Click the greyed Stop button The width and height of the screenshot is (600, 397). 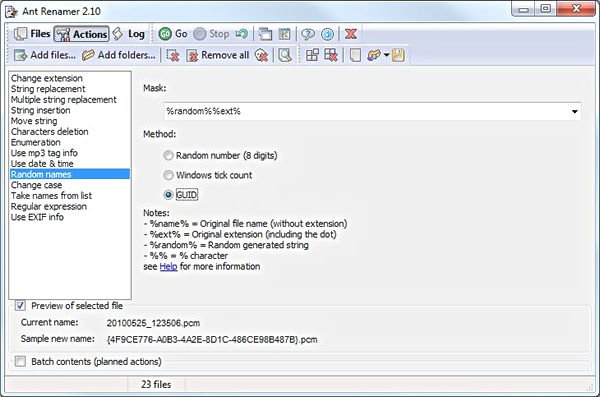coord(211,34)
